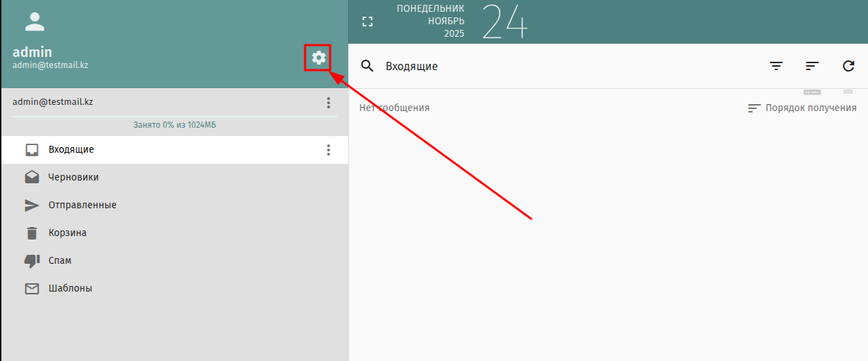The image size is (868, 361).
Task: Toggle the fullscreen expand icon
Action: click(368, 22)
